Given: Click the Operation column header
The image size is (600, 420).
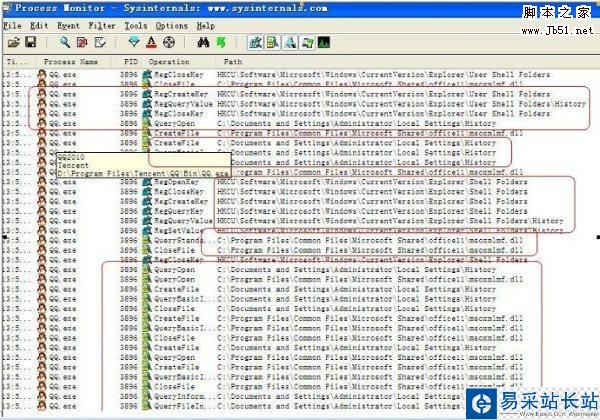Looking at the screenshot, I should [181, 62].
